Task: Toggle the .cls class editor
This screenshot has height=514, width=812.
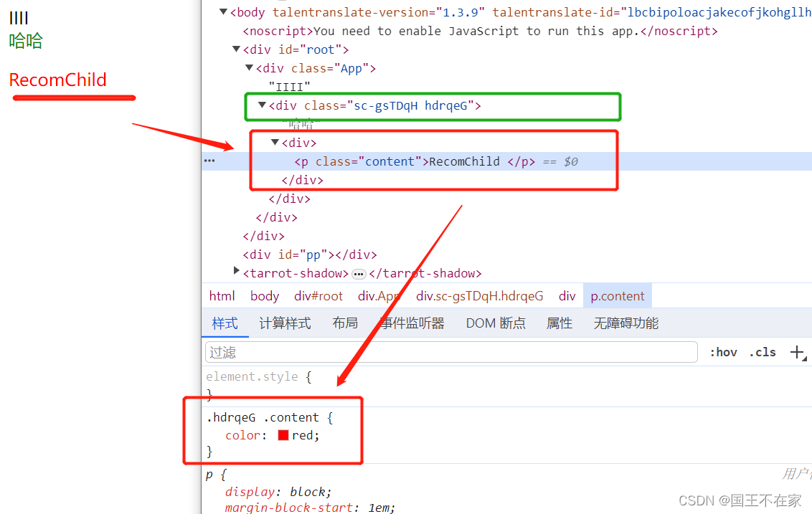Action: [763, 353]
